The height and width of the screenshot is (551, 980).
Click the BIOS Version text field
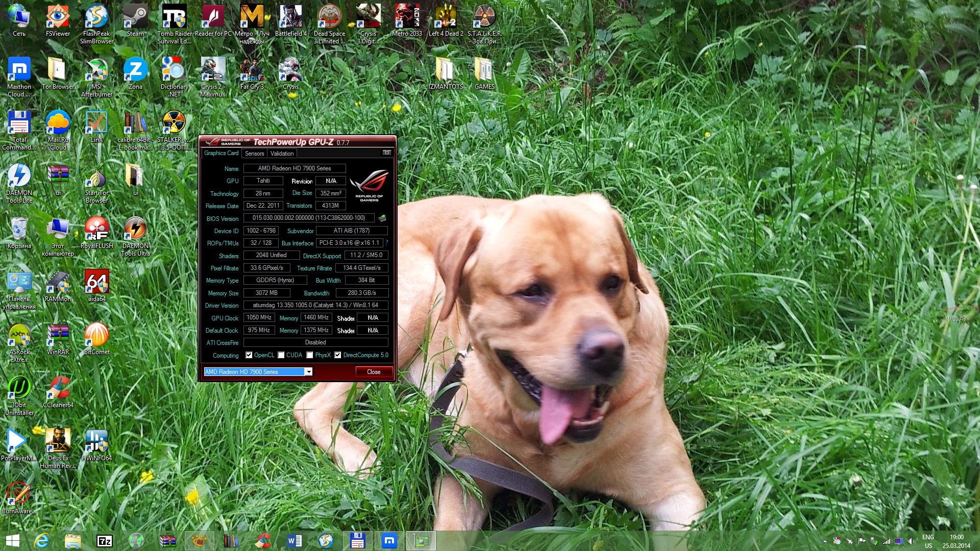[309, 218]
